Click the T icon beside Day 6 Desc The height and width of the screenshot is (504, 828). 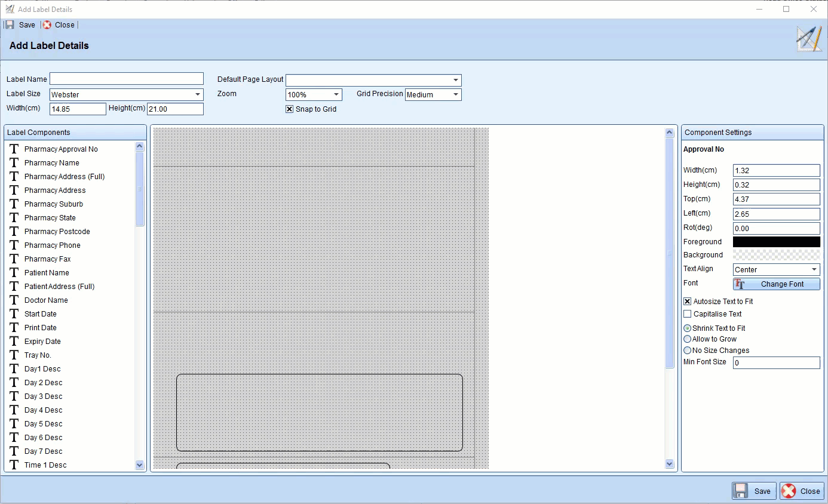click(14, 437)
